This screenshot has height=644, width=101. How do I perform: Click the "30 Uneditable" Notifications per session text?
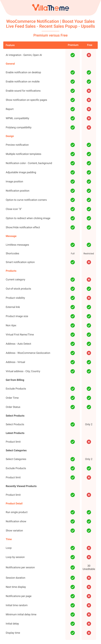89,567
